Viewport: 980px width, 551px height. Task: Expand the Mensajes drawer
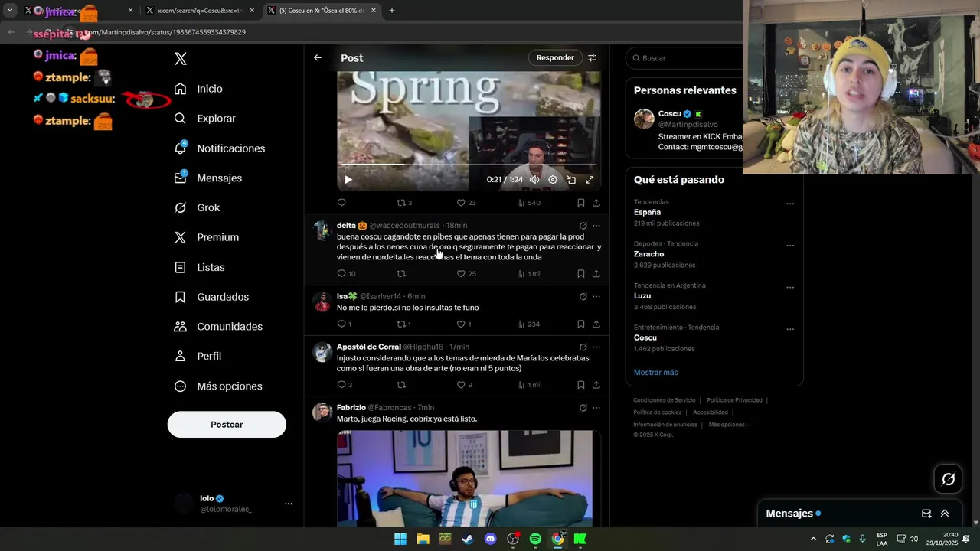pos(945,514)
